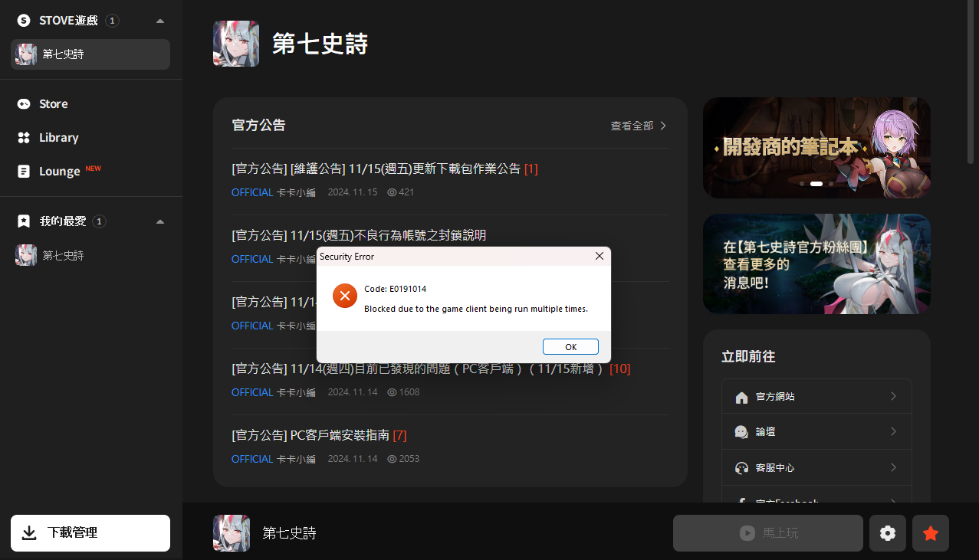Open game settings gear button
The image size is (979, 560).
click(x=888, y=533)
